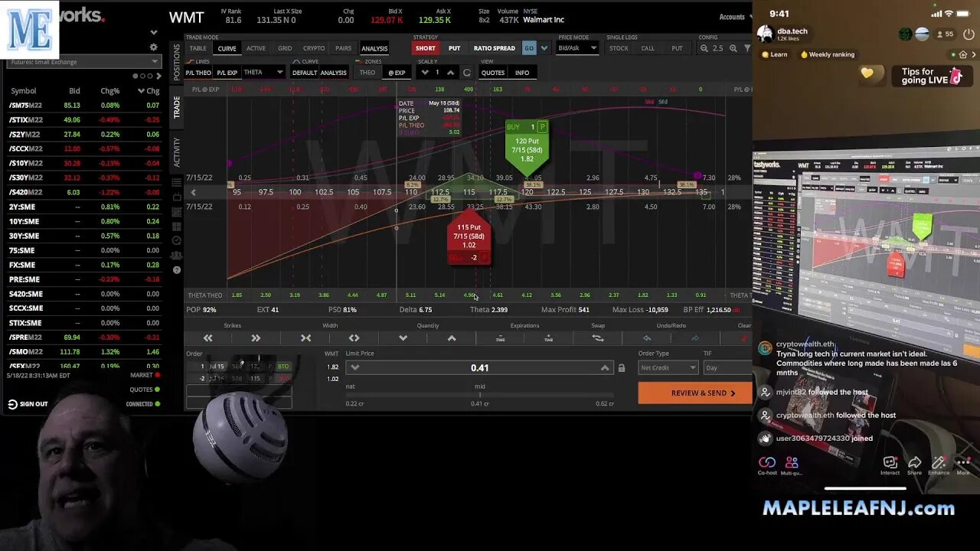Increase order quantity with up chevron
This screenshot has height=551, width=980.
point(452,337)
